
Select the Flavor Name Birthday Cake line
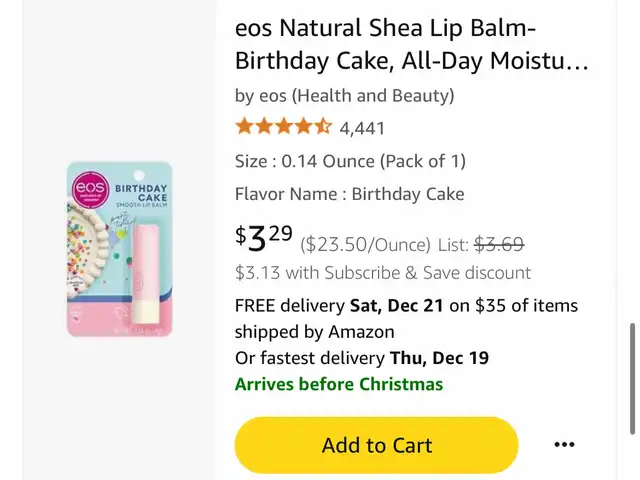pyautogui.click(x=349, y=194)
